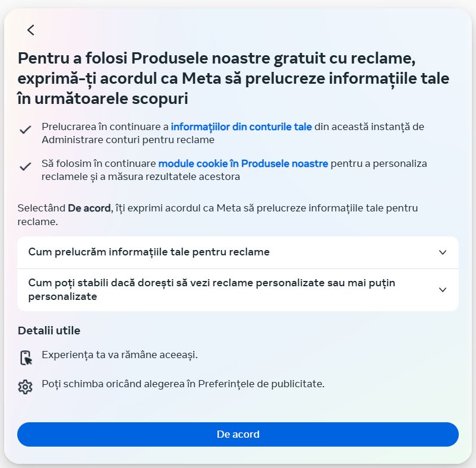Click the back arrow at top left

(x=30, y=30)
